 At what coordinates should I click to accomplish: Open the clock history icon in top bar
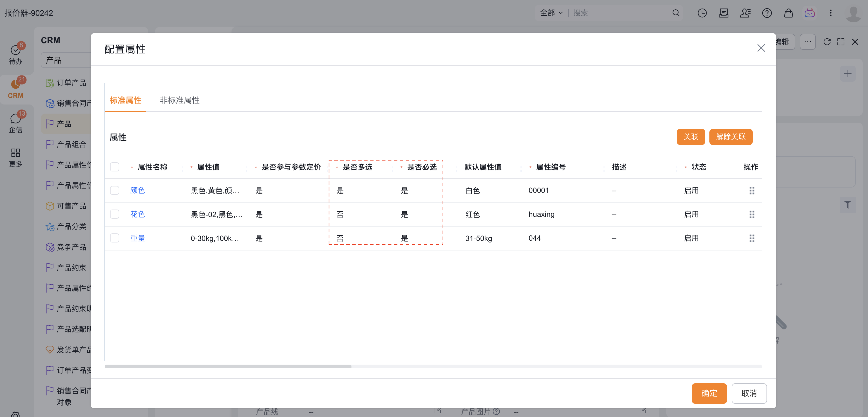click(x=702, y=13)
